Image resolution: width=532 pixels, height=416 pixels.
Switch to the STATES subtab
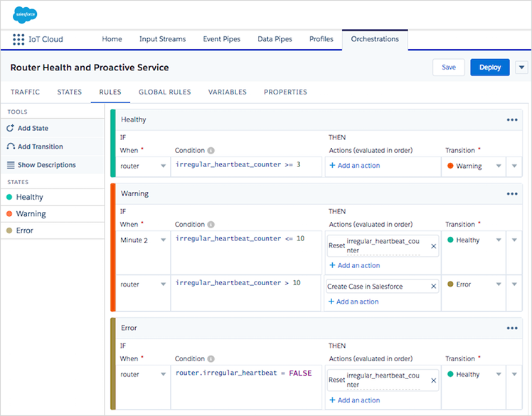(x=70, y=92)
